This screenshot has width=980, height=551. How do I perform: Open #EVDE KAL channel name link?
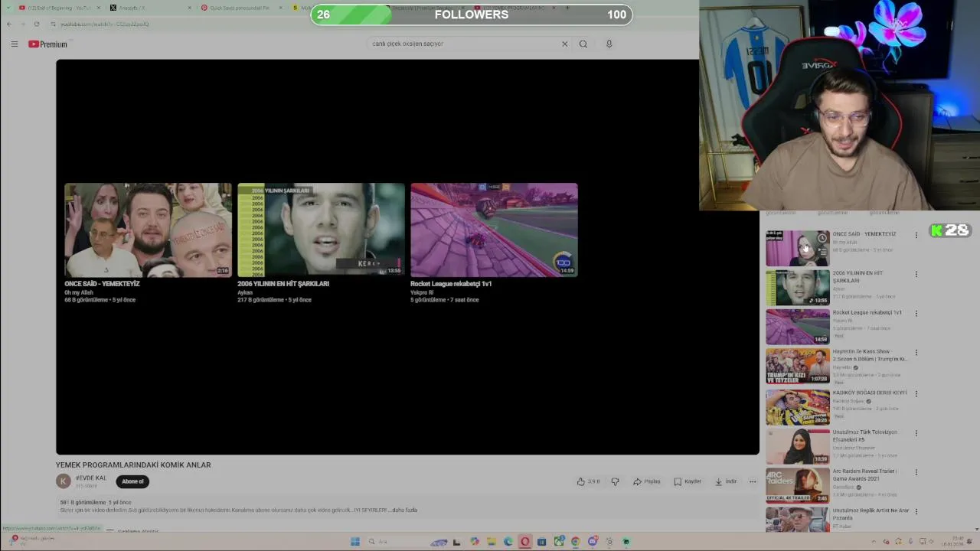pos(91,478)
